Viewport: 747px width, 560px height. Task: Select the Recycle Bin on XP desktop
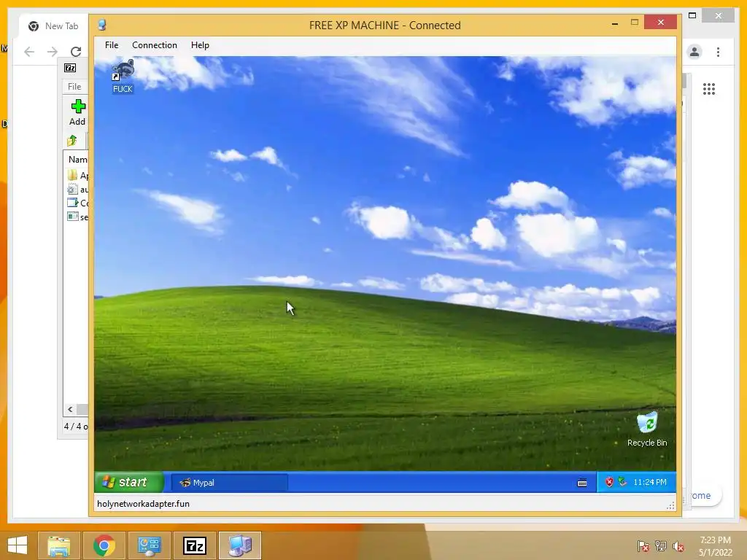click(647, 429)
